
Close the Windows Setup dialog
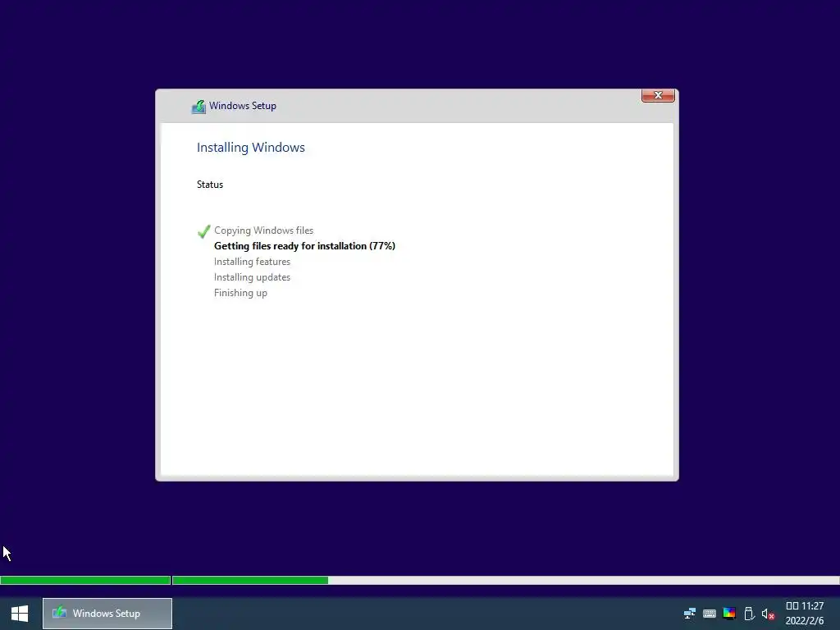(658, 95)
